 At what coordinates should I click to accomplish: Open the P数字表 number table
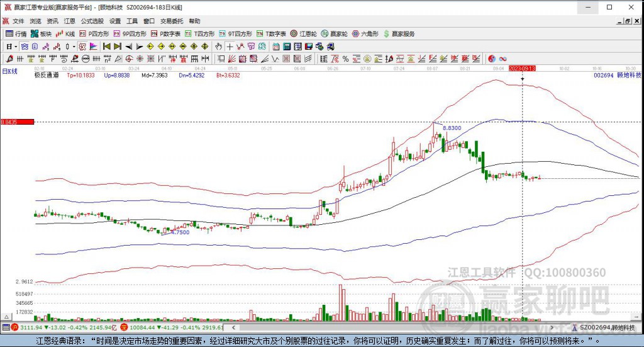tap(165, 34)
